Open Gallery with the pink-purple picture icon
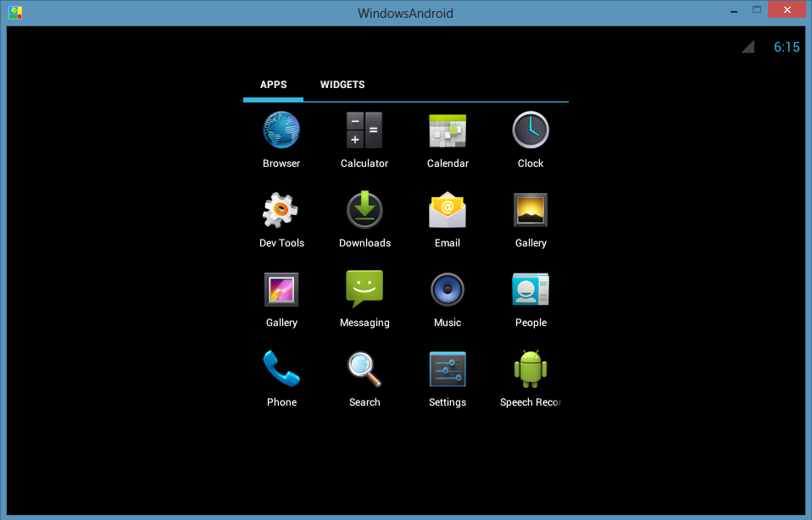 tap(281, 290)
